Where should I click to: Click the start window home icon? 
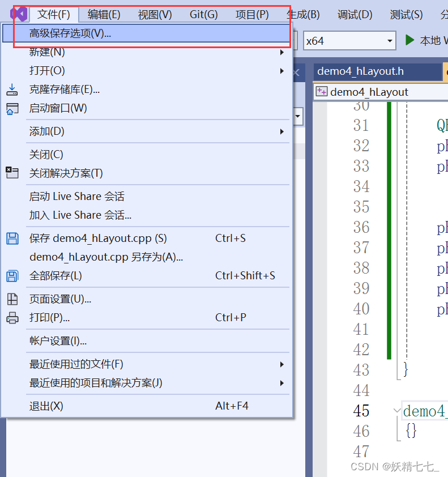click(x=12, y=109)
